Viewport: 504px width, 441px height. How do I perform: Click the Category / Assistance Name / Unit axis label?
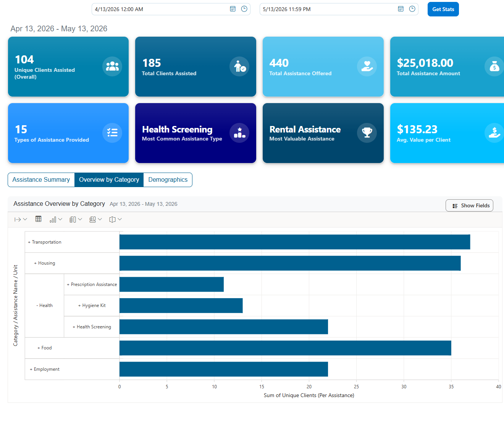(x=16, y=305)
